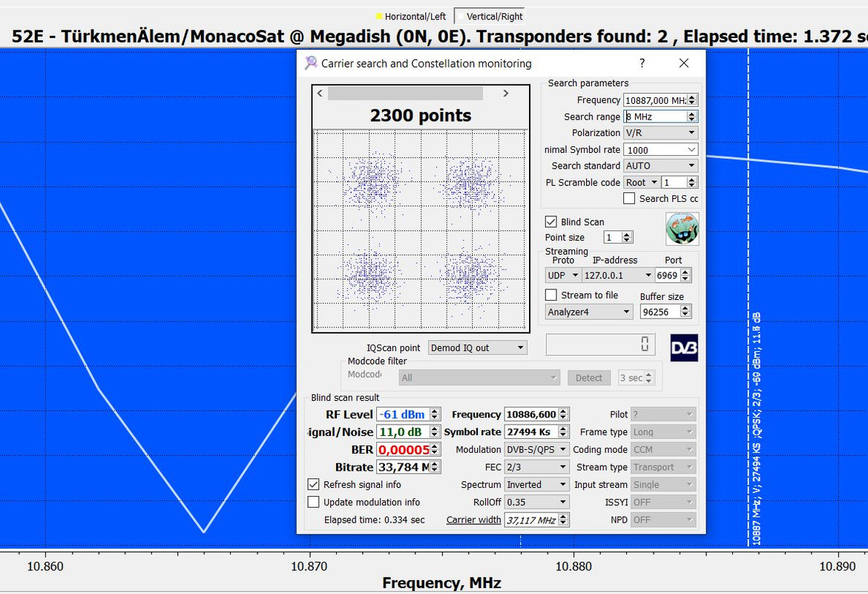The height and width of the screenshot is (594, 868).
Task: Click the 10.870 frequency axis label
Action: [x=309, y=567]
